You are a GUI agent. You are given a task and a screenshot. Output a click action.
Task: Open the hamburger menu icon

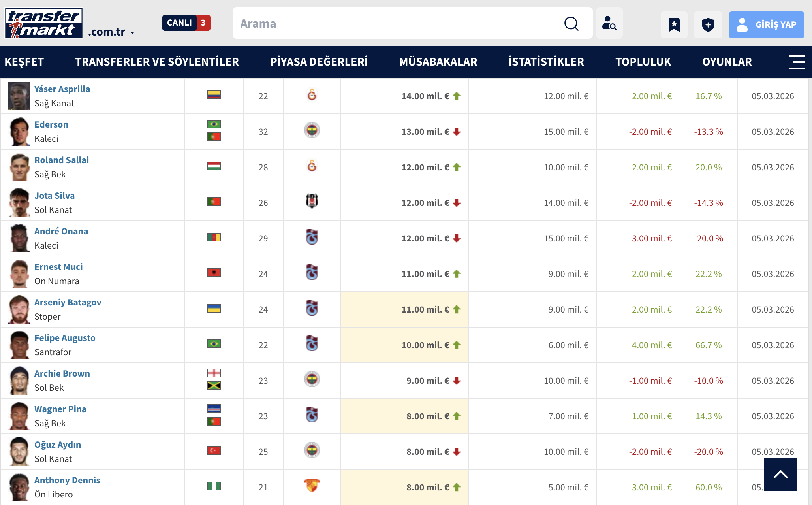click(797, 62)
